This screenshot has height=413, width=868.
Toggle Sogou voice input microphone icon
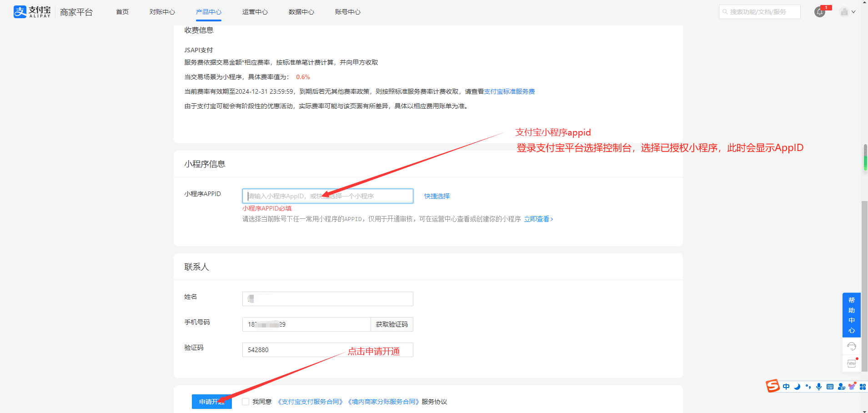coord(819,387)
